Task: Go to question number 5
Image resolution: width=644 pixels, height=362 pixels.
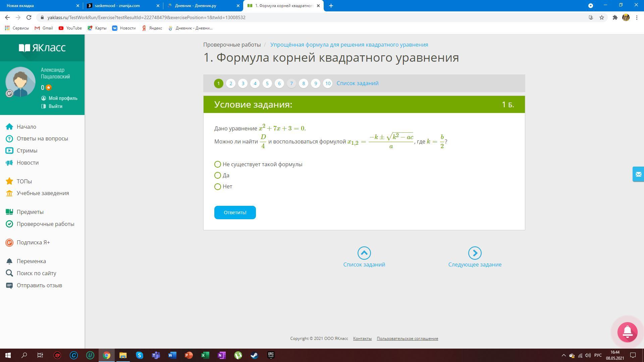Action: click(x=267, y=83)
